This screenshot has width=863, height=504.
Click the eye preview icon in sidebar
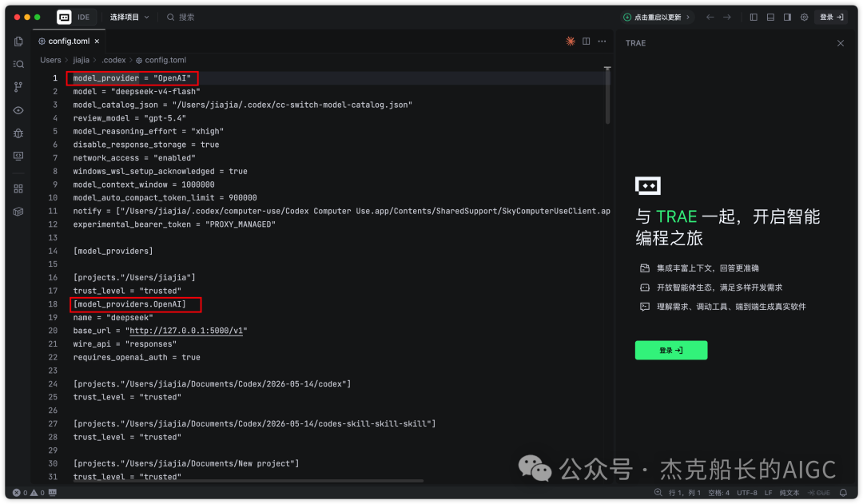click(x=18, y=110)
